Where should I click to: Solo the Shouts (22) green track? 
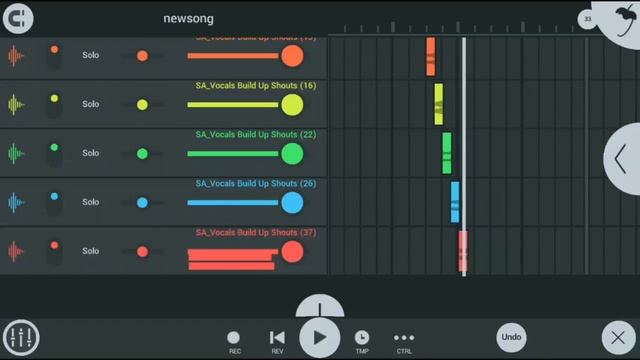coord(91,153)
